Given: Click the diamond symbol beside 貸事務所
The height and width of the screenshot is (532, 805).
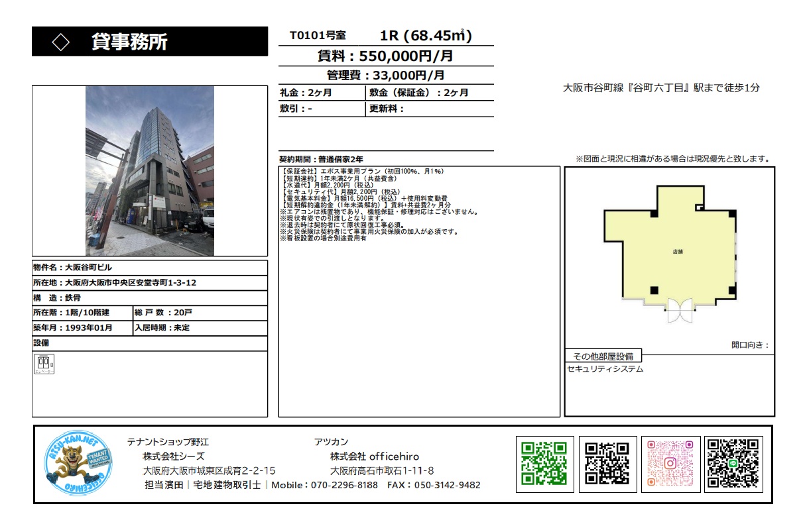Looking at the screenshot, I should (60, 42).
